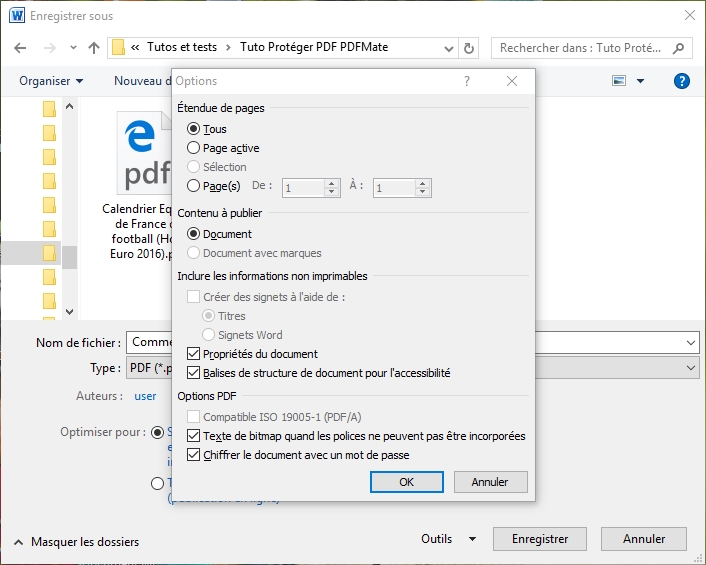Open the Organiser menu
This screenshot has height=565, width=706.
tap(51, 81)
